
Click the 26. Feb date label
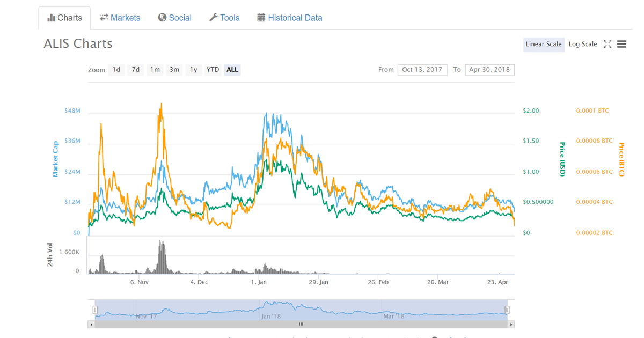click(378, 282)
